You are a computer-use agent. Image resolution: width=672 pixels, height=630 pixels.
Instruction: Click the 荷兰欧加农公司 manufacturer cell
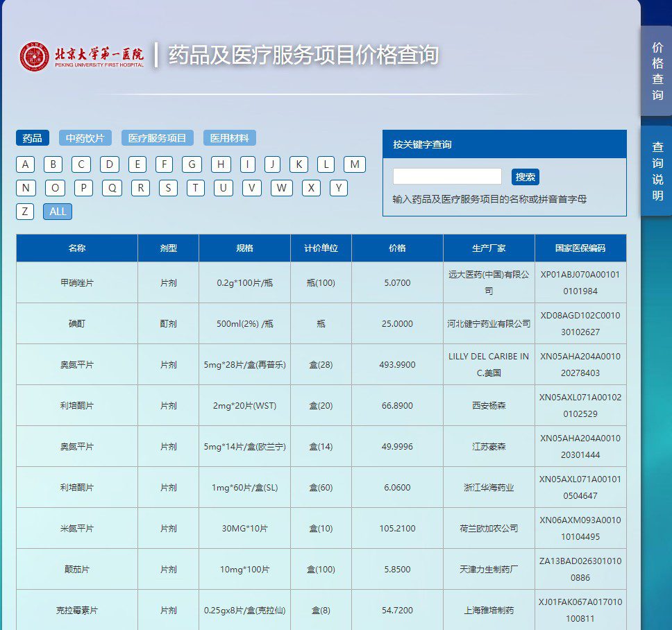click(489, 529)
